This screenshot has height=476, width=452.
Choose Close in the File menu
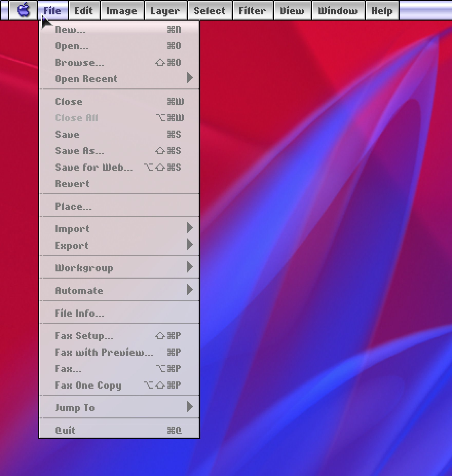pos(119,102)
